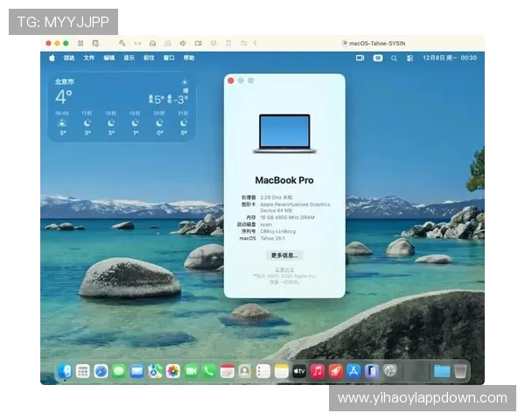Open Launchpad in the Dock
Screen dimensions: 525x420
click(x=83, y=371)
